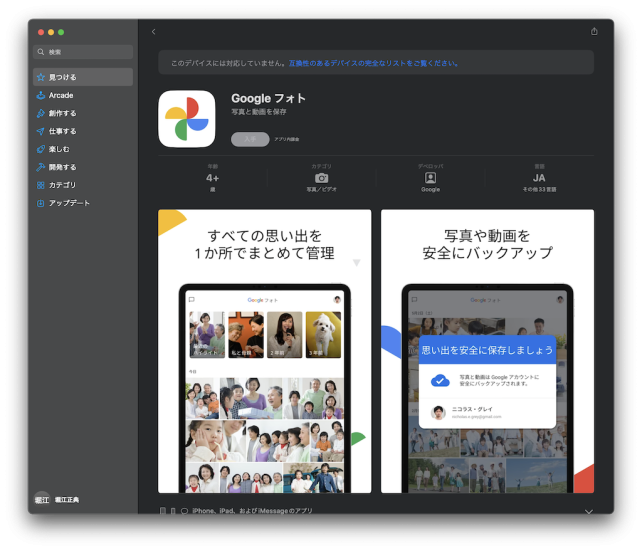Click the camera category icon
The image size is (642, 551).
pos(321,178)
